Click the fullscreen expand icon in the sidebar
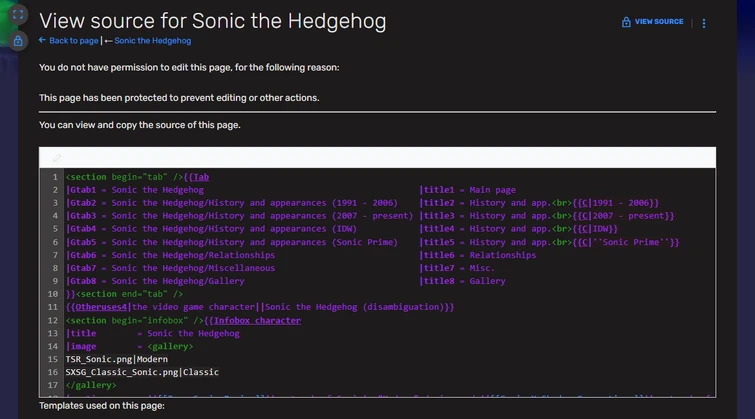Image resolution: width=755 pixels, height=419 pixels. 18,16
